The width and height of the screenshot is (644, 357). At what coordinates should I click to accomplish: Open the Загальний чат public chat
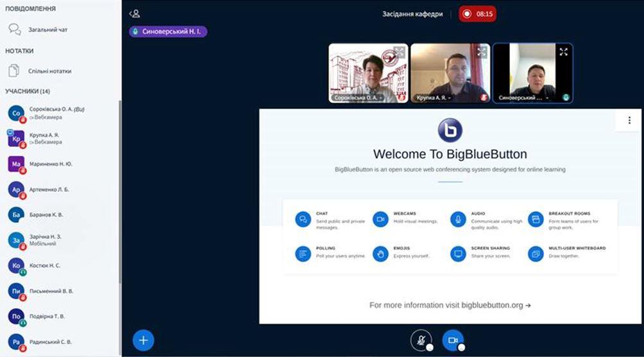[38, 30]
